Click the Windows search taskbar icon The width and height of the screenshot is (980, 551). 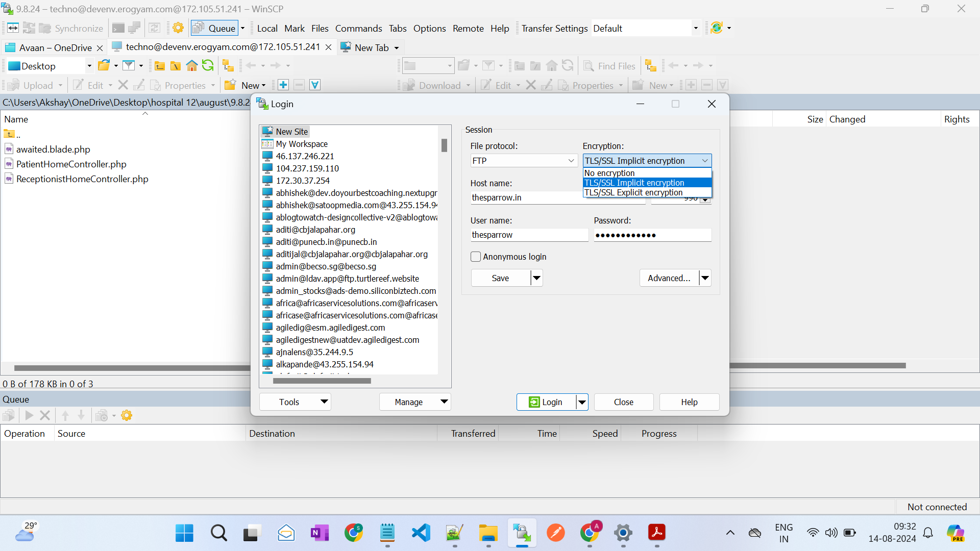pyautogui.click(x=218, y=533)
